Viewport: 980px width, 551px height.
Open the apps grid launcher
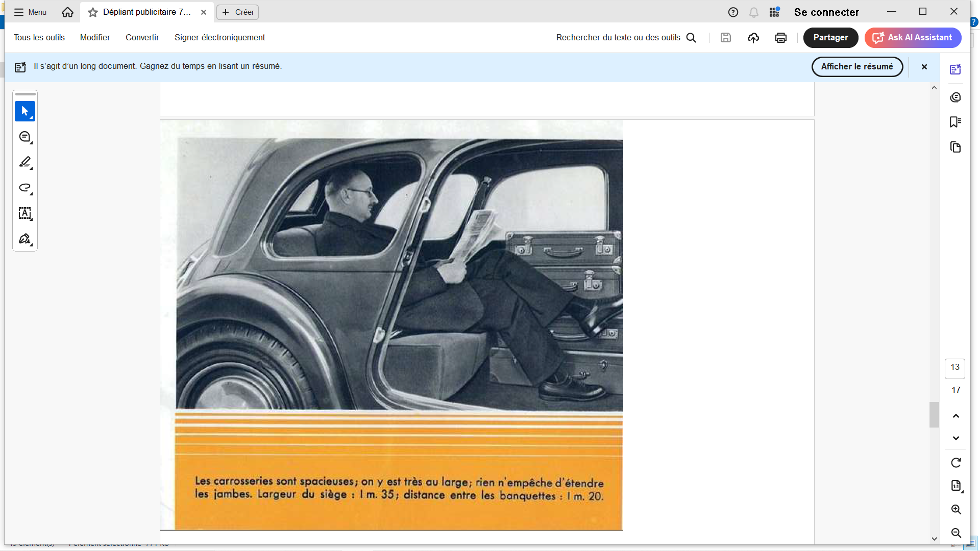click(x=774, y=12)
